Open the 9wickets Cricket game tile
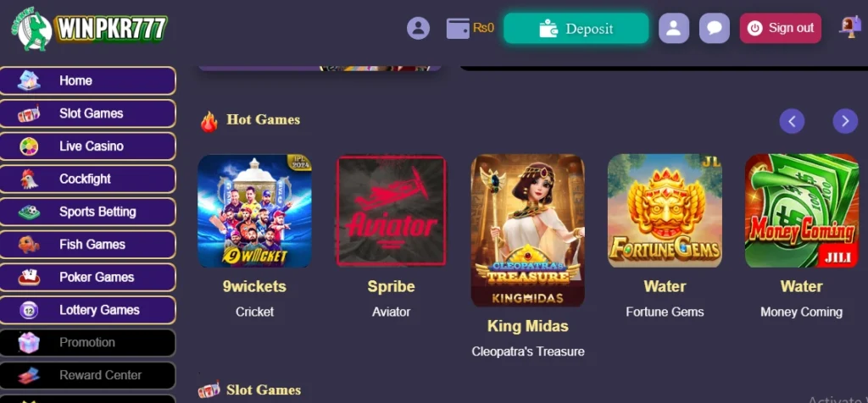Image resolution: width=868 pixels, height=403 pixels. click(x=254, y=211)
